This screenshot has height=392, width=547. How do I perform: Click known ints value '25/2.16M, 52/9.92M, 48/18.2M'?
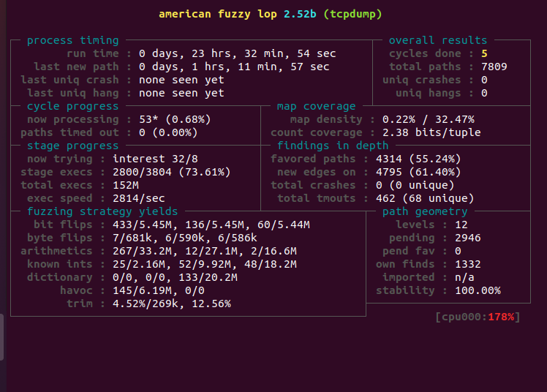205,264
